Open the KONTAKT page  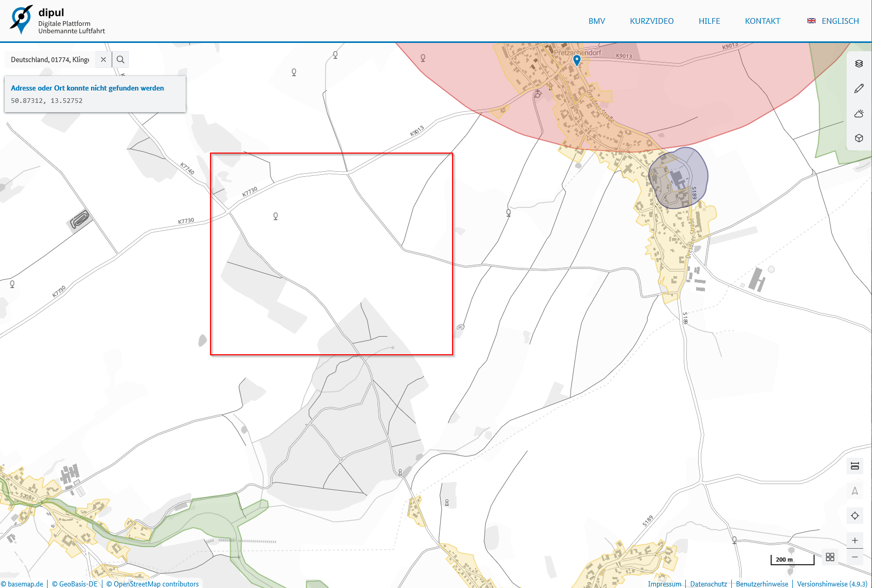click(x=762, y=21)
